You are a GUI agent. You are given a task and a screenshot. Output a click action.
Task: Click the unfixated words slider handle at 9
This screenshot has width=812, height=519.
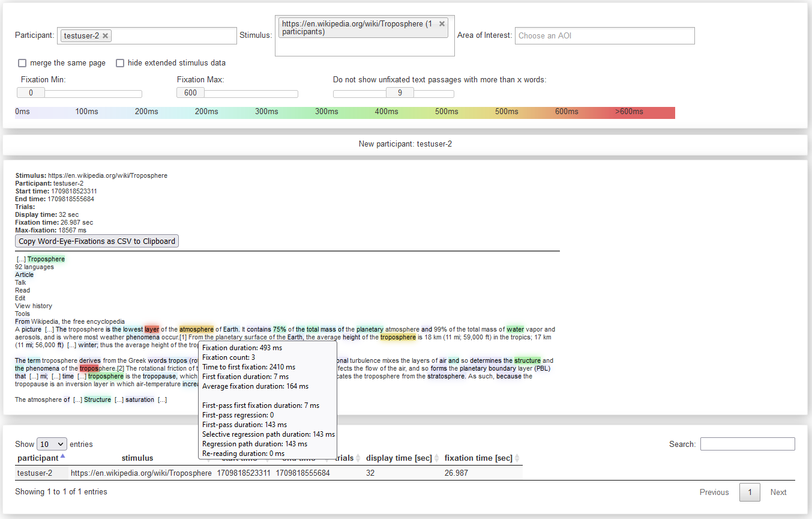coord(400,93)
